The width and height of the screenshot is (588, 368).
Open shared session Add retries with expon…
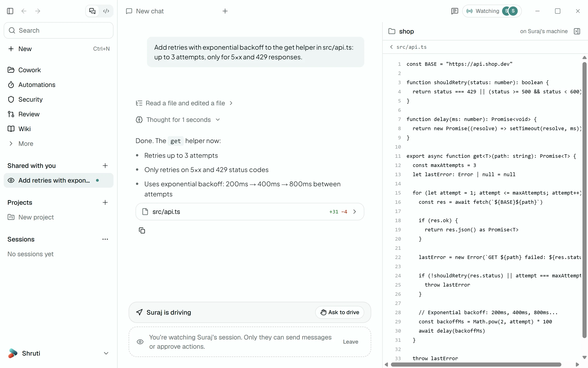[x=59, y=180]
